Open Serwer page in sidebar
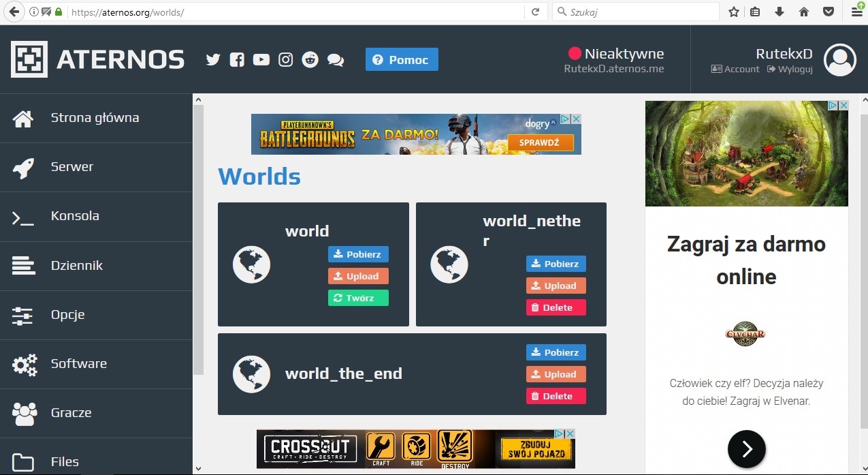The height and width of the screenshot is (475, 868). point(96,167)
